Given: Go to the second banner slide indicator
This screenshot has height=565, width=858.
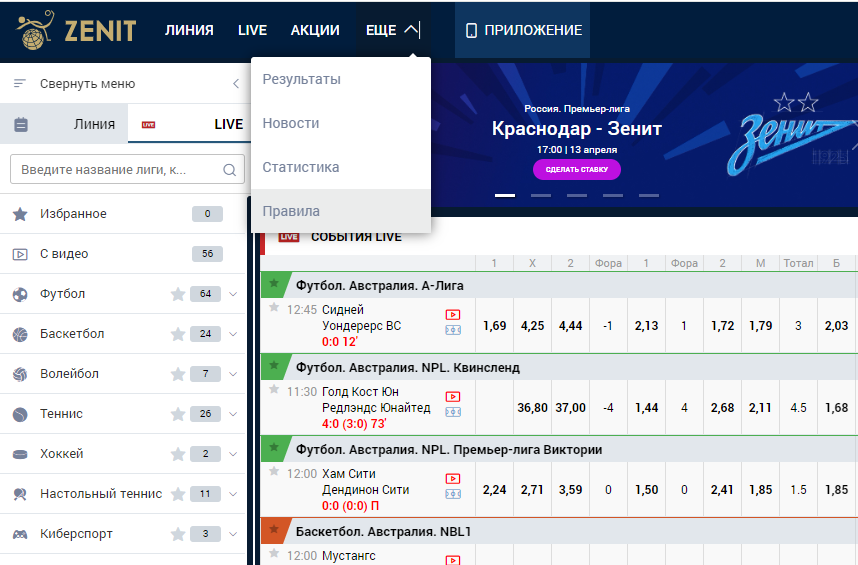Looking at the screenshot, I should point(541,195).
